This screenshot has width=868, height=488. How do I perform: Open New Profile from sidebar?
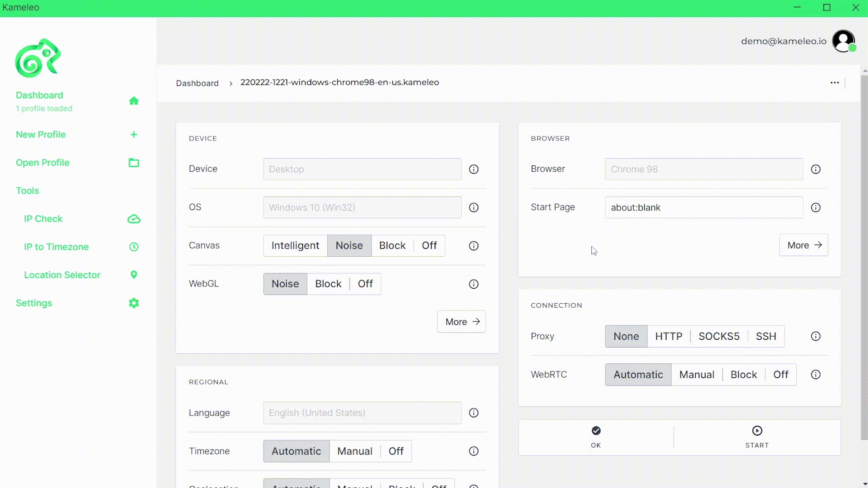(41, 134)
